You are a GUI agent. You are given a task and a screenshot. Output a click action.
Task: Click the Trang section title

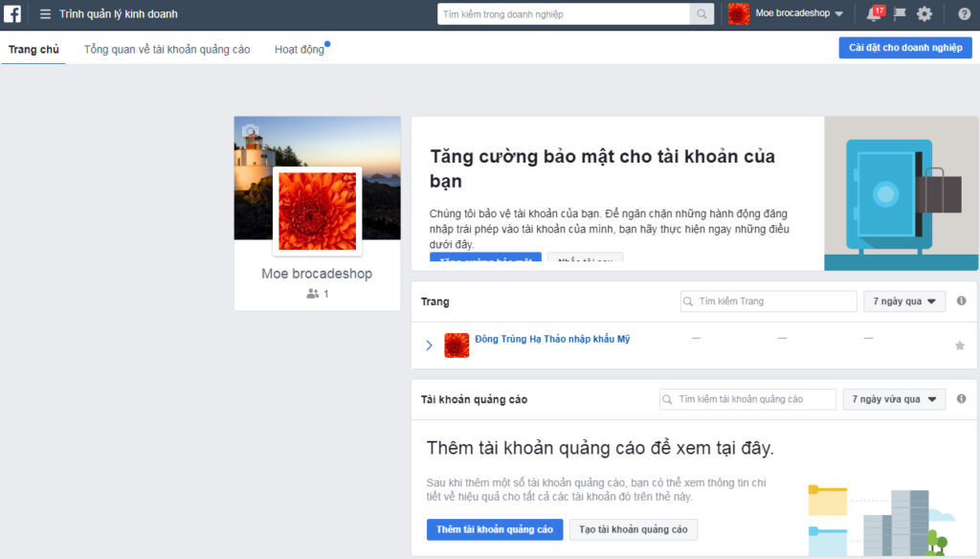pos(435,302)
